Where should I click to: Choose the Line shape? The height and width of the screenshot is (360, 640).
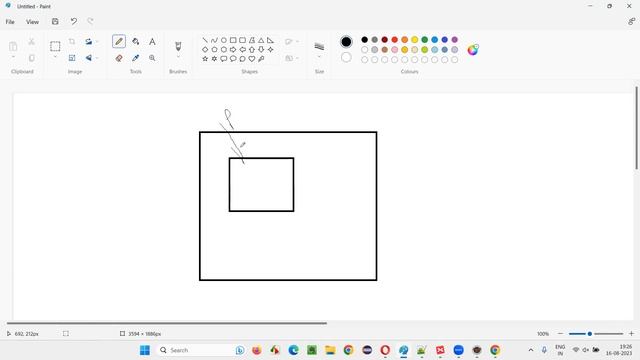click(205, 40)
